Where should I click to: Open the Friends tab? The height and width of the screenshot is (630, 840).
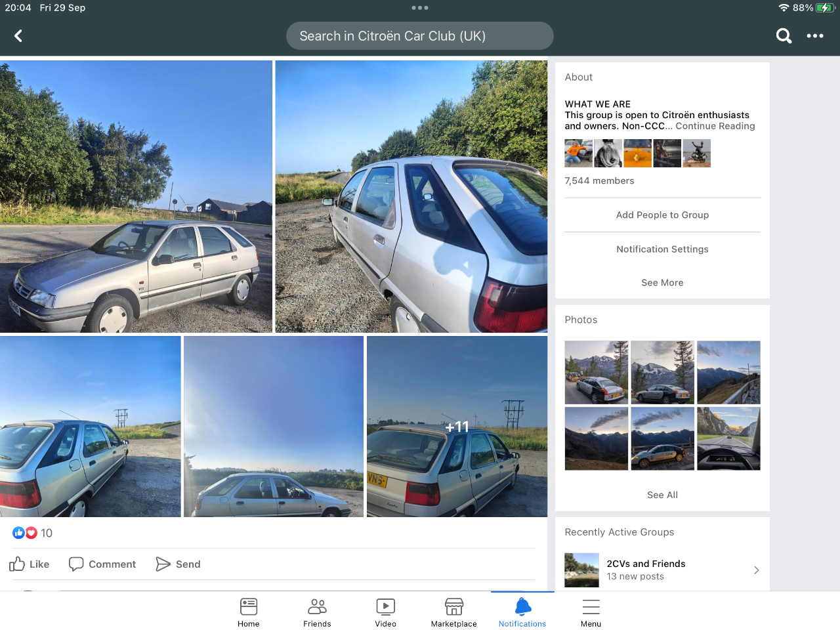tap(317, 612)
